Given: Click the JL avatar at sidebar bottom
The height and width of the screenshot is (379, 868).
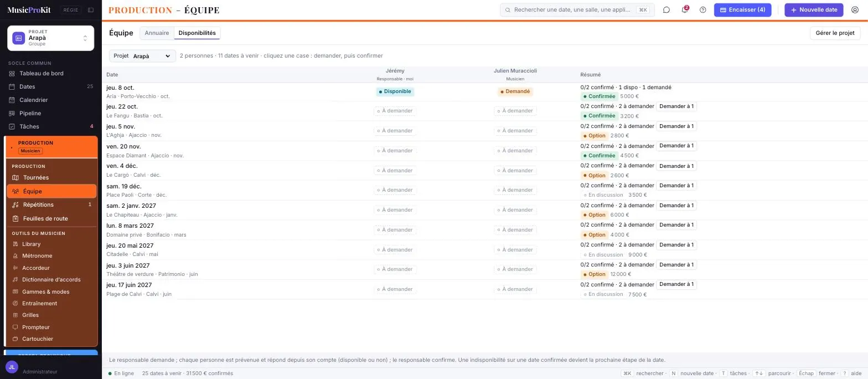Looking at the screenshot, I should pos(12,367).
